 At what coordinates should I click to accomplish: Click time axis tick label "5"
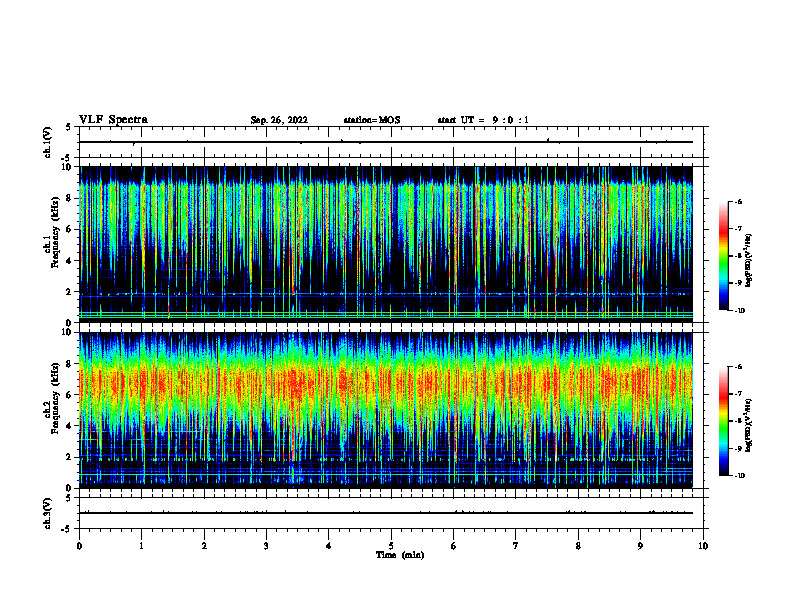(x=391, y=546)
